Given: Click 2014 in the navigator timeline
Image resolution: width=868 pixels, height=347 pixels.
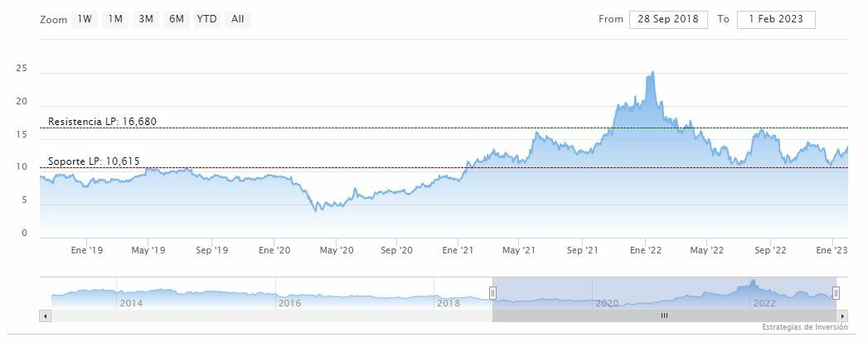Looking at the screenshot, I should [x=130, y=303].
